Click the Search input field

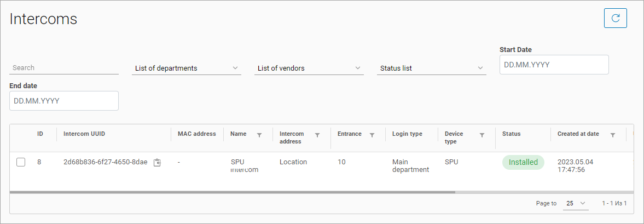pyautogui.click(x=64, y=68)
